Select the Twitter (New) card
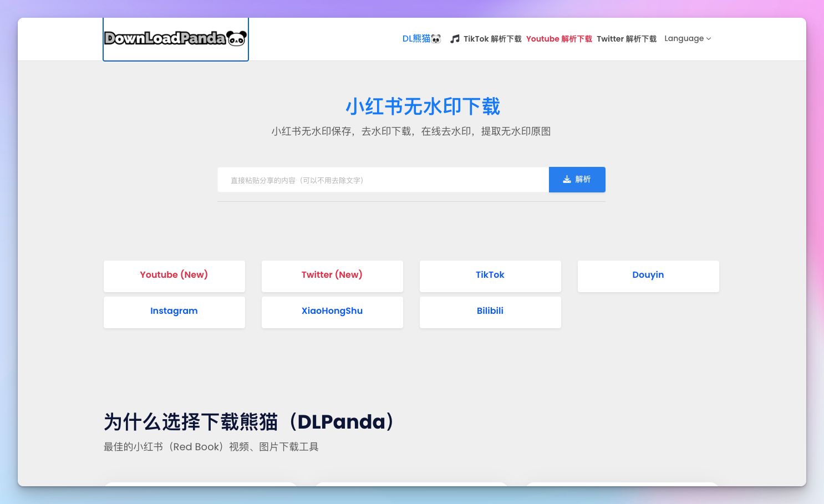824x504 pixels. pos(332,276)
